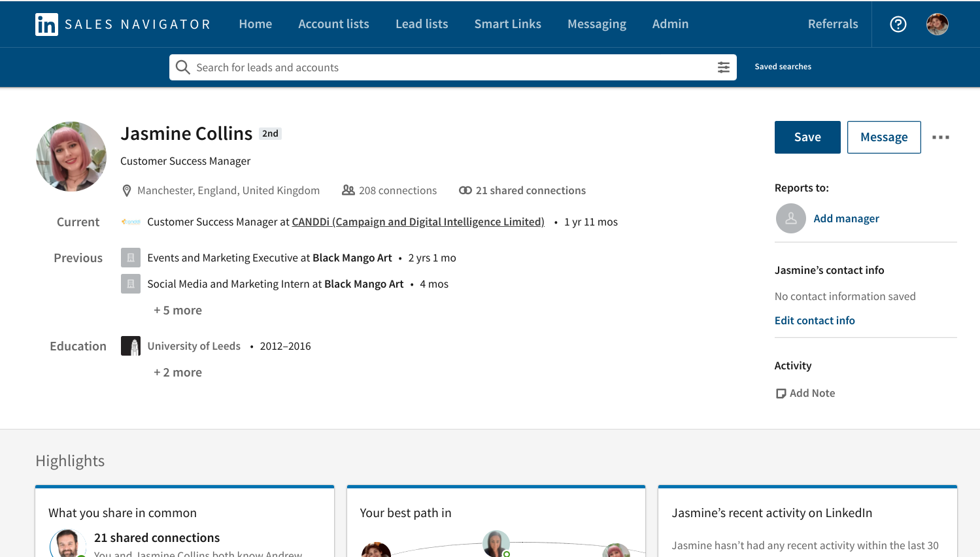Click Black Mango Art in Events role

tap(352, 258)
